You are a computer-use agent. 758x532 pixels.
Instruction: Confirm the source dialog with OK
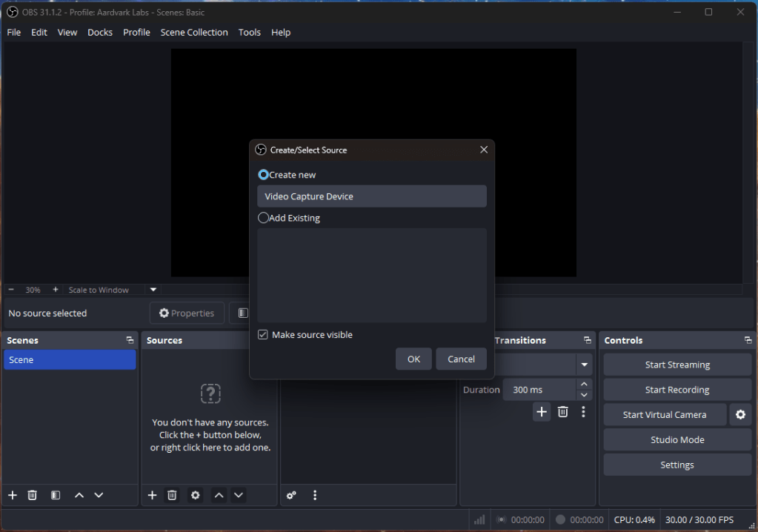[413, 359]
